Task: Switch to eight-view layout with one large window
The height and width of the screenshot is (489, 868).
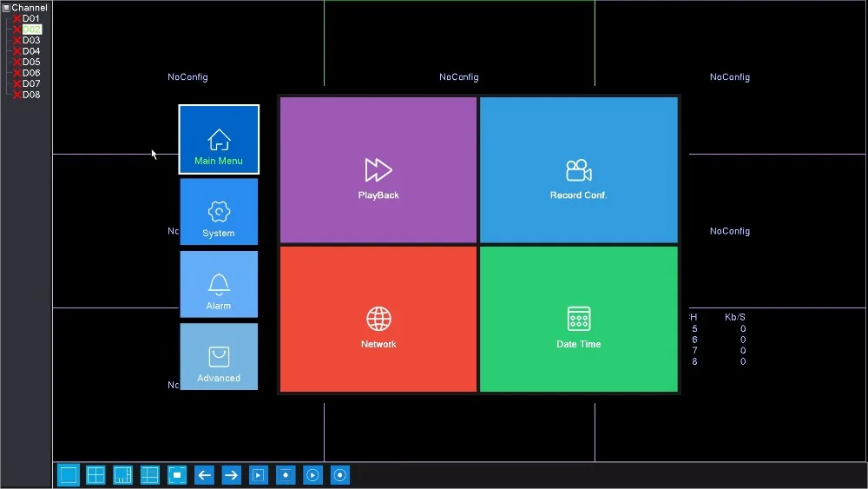Action: (x=123, y=475)
